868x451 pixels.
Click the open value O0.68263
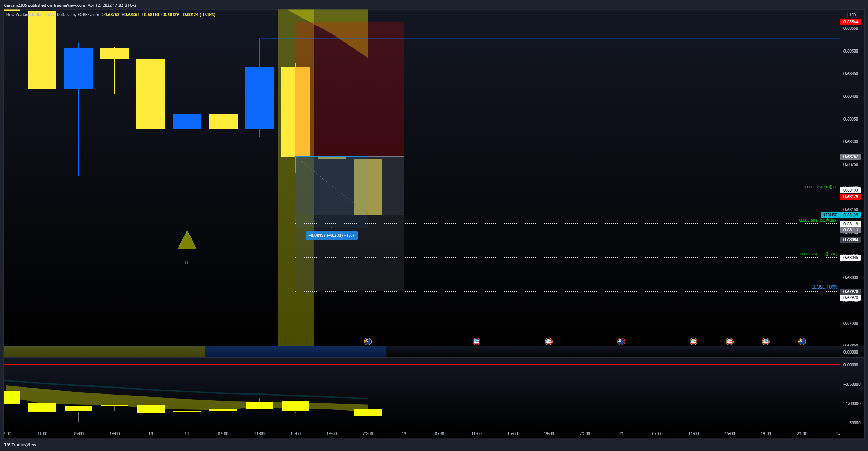click(111, 15)
